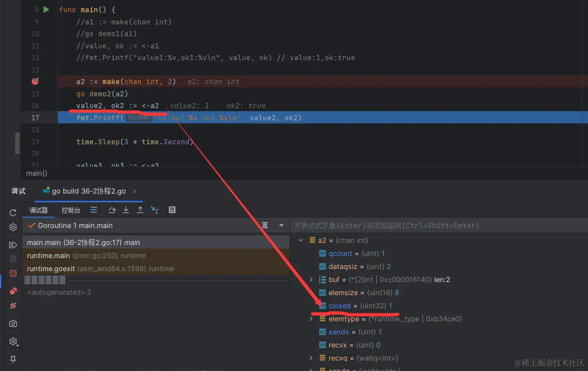Screen dimensions: 588x371
Task: Switch to the 控制台 tab
Action: pyautogui.click(x=71, y=210)
